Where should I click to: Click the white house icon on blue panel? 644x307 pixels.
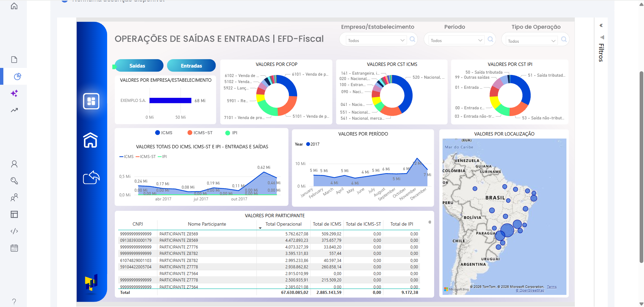point(91,140)
